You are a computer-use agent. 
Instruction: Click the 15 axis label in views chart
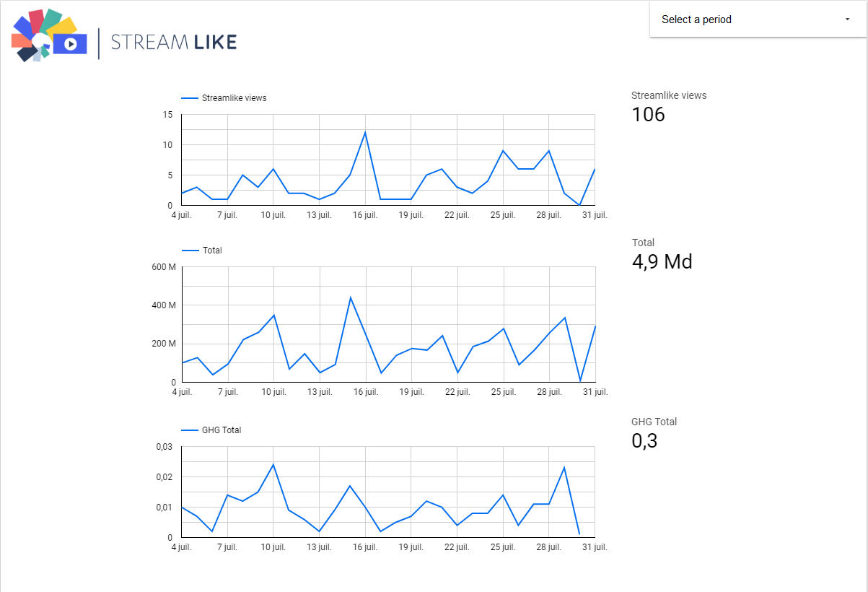pyautogui.click(x=168, y=115)
